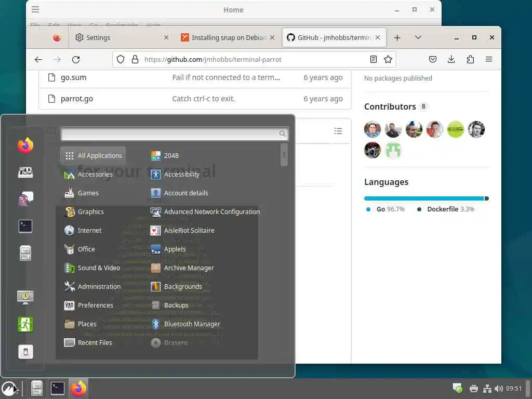Image resolution: width=532 pixels, height=399 pixels.
Task: Select the Accessories category
Action: coord(94,175)
